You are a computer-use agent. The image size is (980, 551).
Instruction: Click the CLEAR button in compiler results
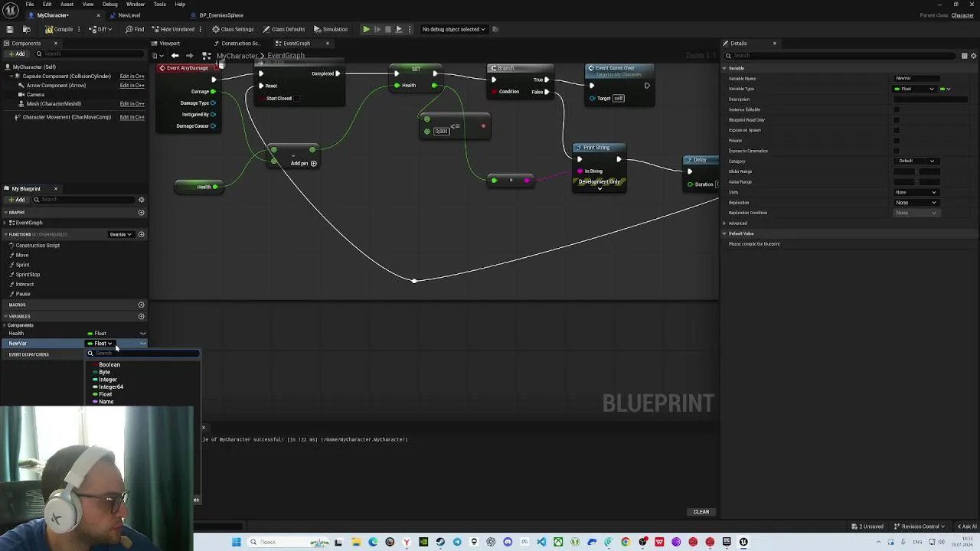point(701,512)
